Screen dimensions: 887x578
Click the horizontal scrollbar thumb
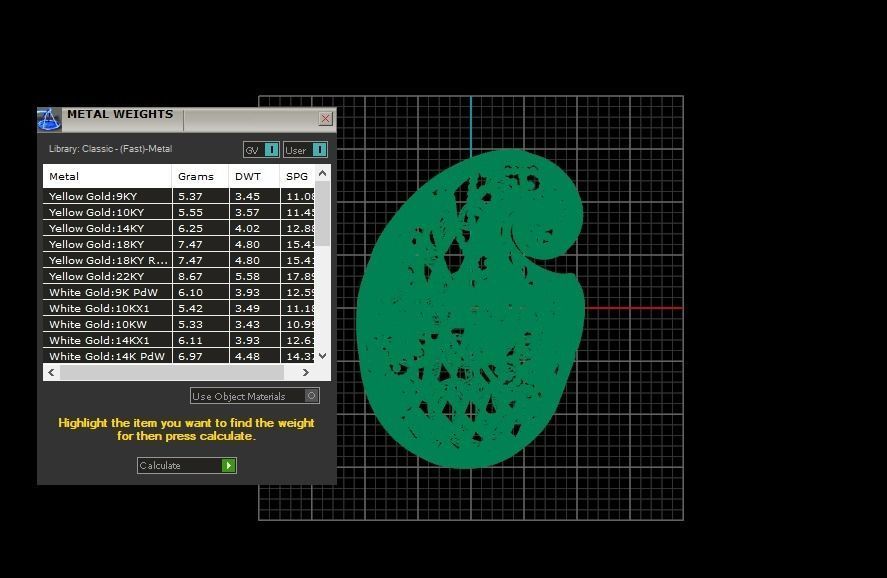point(172,372)
